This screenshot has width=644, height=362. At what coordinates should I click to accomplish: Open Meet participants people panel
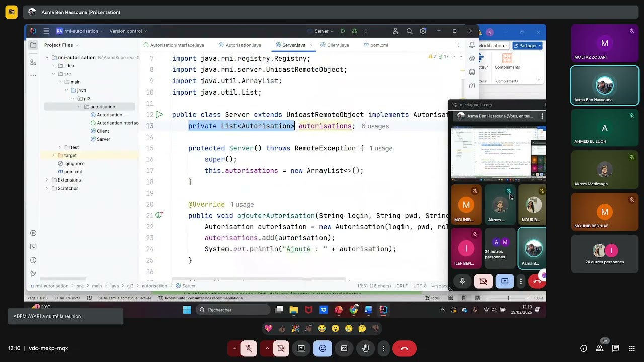pos(600,348)
